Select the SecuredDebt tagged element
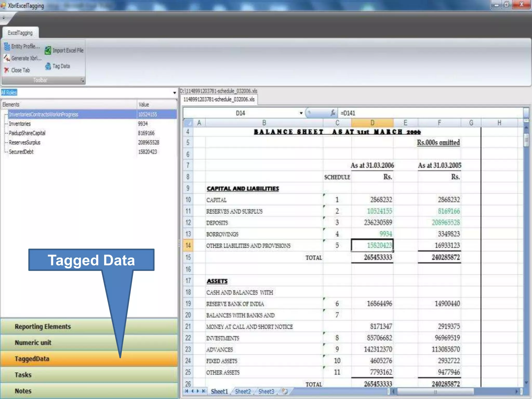This screenshot has width=532, height=399. click(x=21, y=152)
